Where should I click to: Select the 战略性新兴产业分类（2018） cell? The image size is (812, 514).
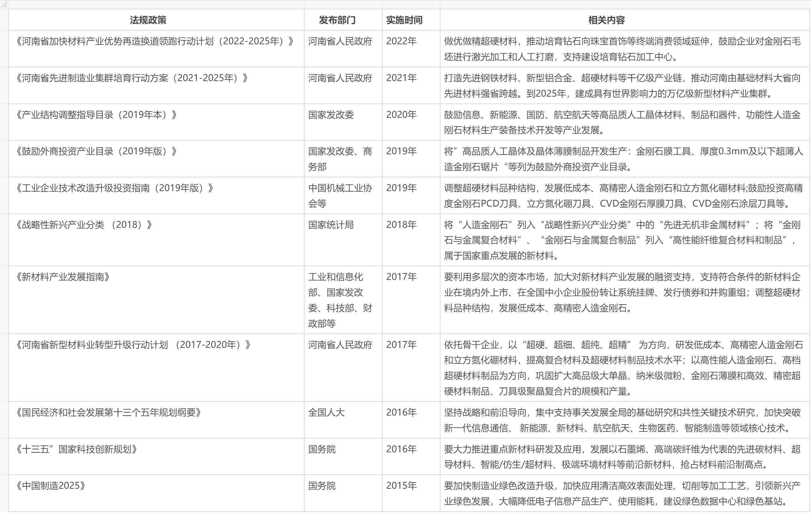coord(156,240)
